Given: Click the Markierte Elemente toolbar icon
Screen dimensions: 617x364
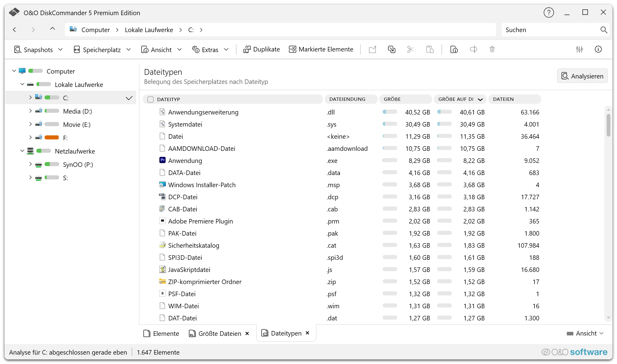Looking at the screenshot, I should pyautogui.click(x=321, y=49).
